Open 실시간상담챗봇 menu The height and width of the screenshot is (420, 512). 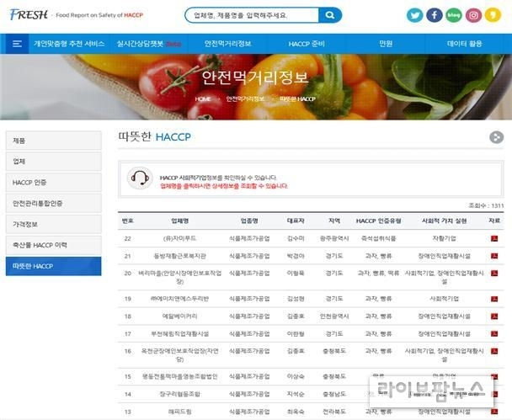(x=149, y=44)
